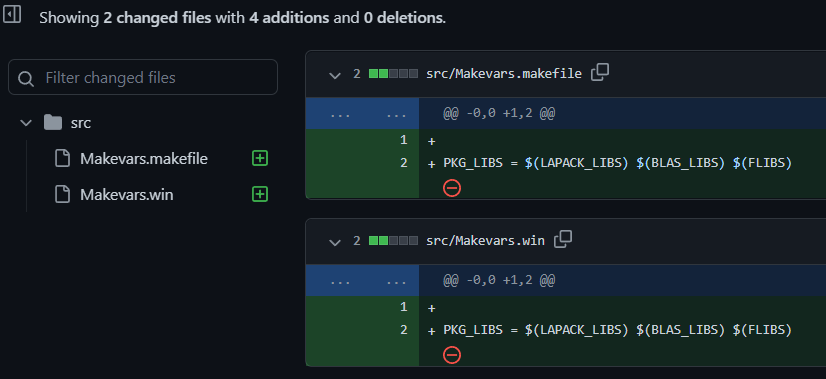Collapse the src/Makevars.win diff section
Image resolution: width=826 pixels, height=379 pixels.
(x=335, y=242)
